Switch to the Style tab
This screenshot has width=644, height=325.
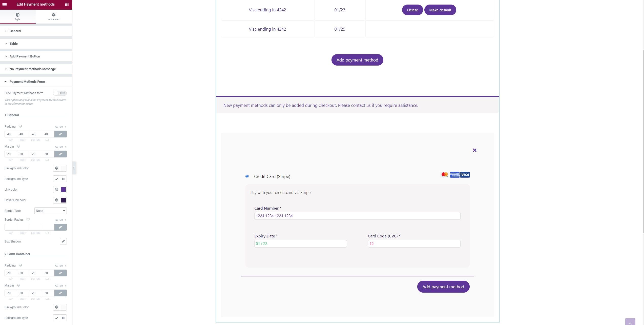[x=17, y=17]
